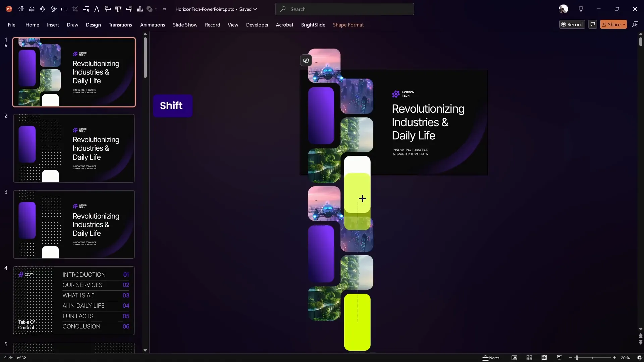Click the Crop icon in the Quick Access Toolbar
Screen dimensions: 644x362
pos(75,9)
